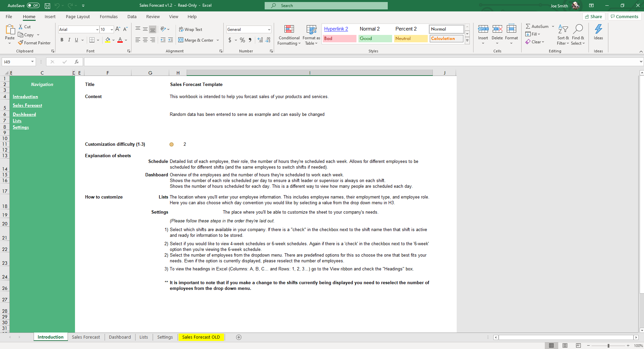Align text to the top

click(x=138, y=29)
